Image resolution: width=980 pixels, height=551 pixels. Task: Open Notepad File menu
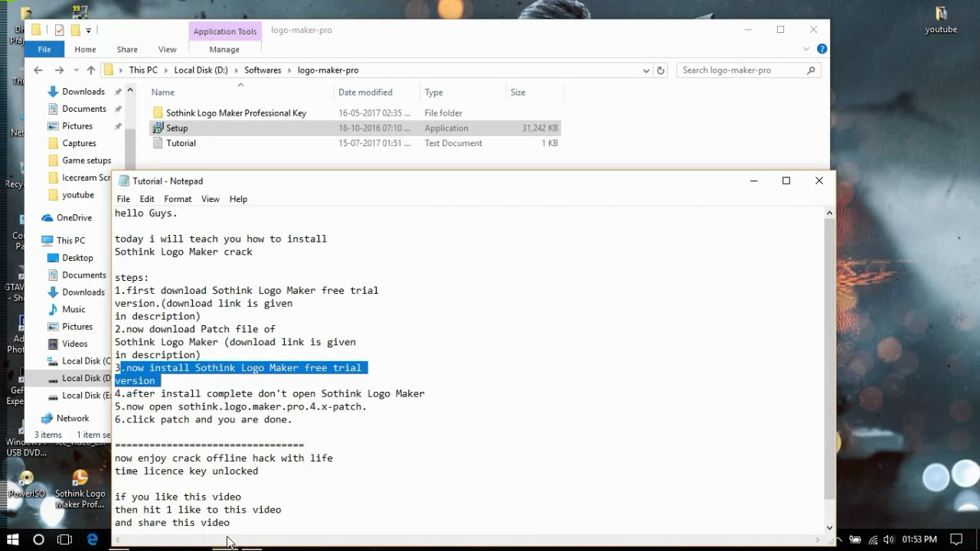[x=123, y=199]
